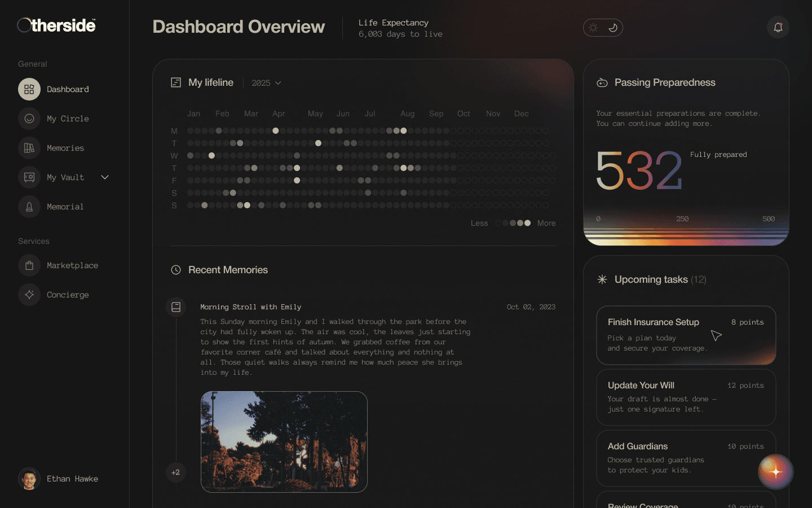Image resolution: width=812 pixels, height=508 pixels.
Task: Click the Aug month label in lifeline
Action: point(407,113)
